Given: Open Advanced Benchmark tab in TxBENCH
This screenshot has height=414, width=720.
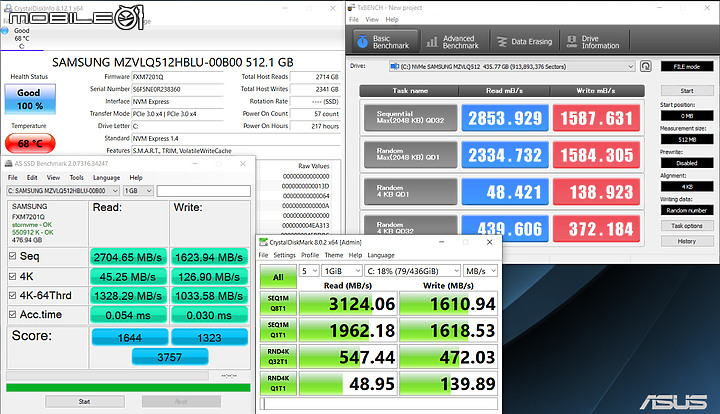Looking at the screenshot, I should (454, 42).
